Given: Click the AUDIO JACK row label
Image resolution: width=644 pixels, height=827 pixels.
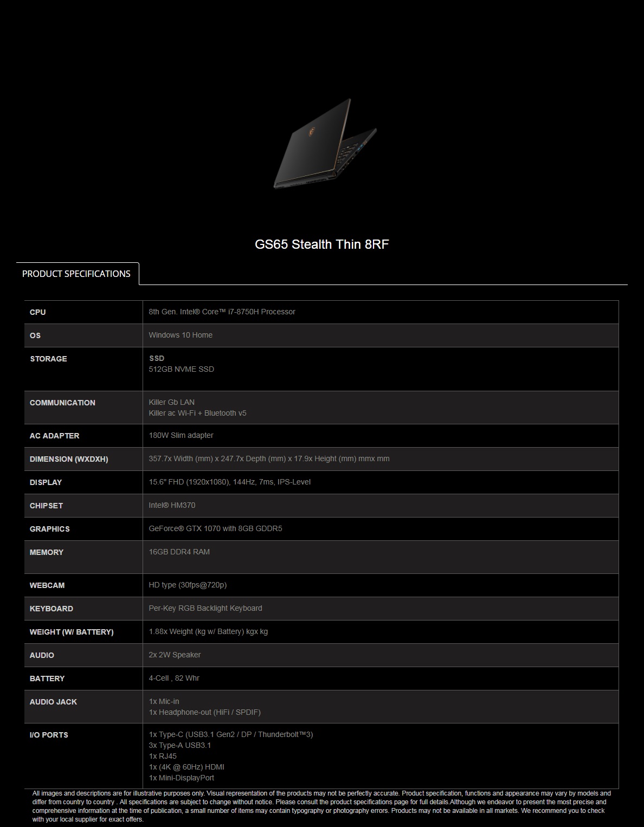Looking at the screenshot, I should pyautogui.click(x=53, y=702).
